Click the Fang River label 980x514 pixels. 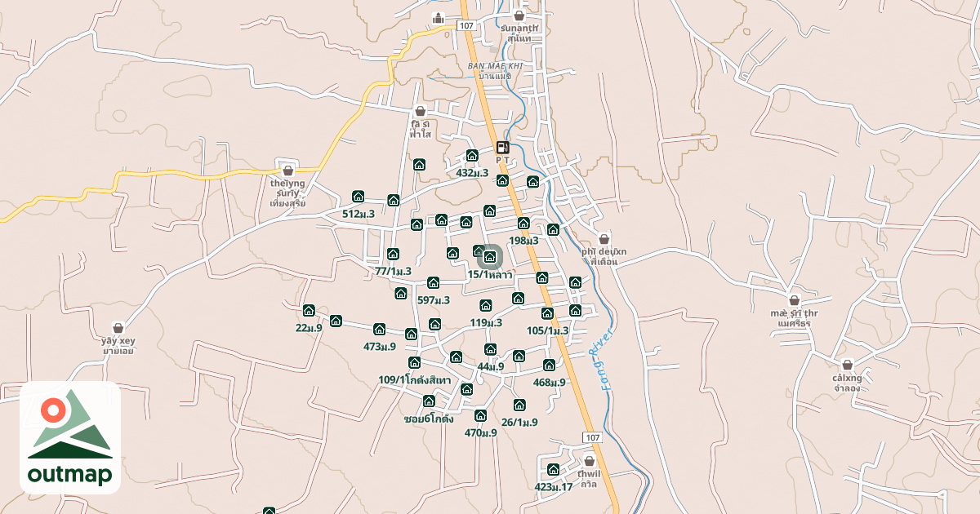point(606,360)
